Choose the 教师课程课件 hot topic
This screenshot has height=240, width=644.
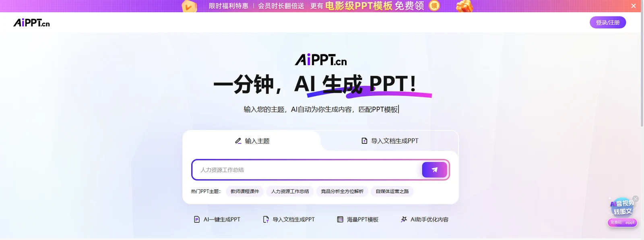click(x=245, y=191)
